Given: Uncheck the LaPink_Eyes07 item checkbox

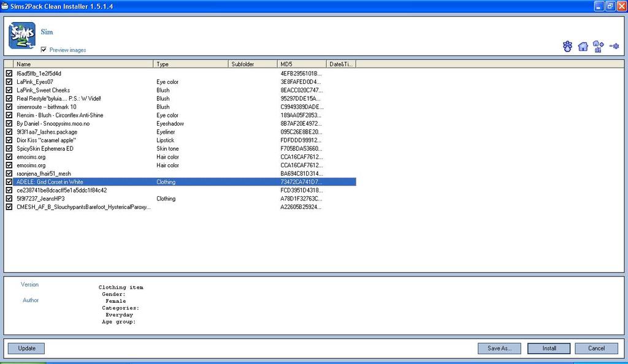Looking at the screenshot, I should coord(9,82).
